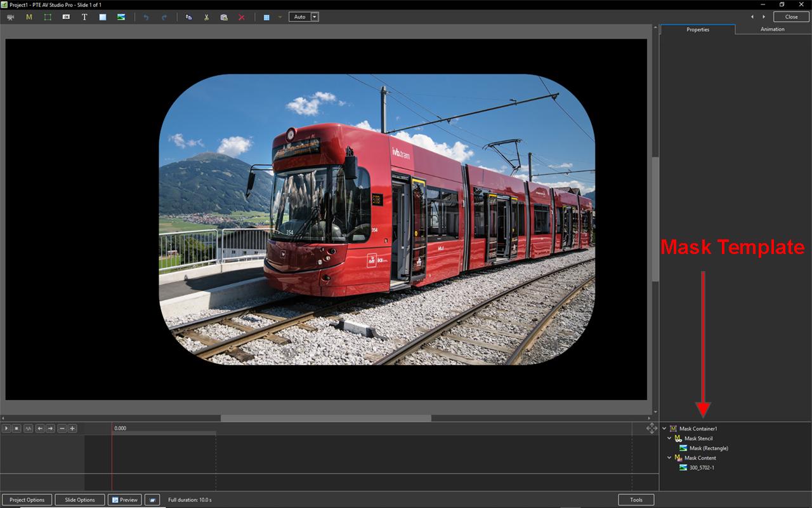
Task: Toggle the grid display icon
Action: [267, 17]
